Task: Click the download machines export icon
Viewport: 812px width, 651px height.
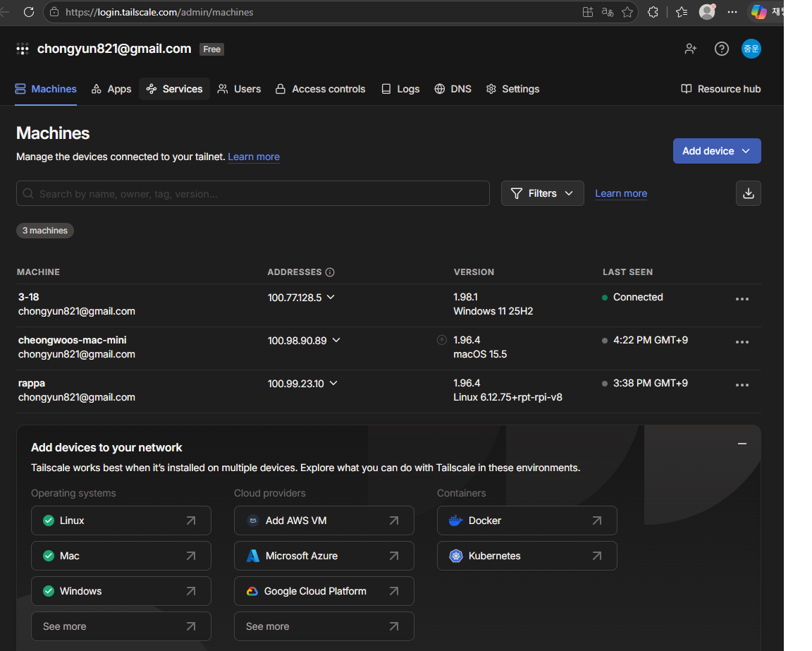Action: pos(749,193)
